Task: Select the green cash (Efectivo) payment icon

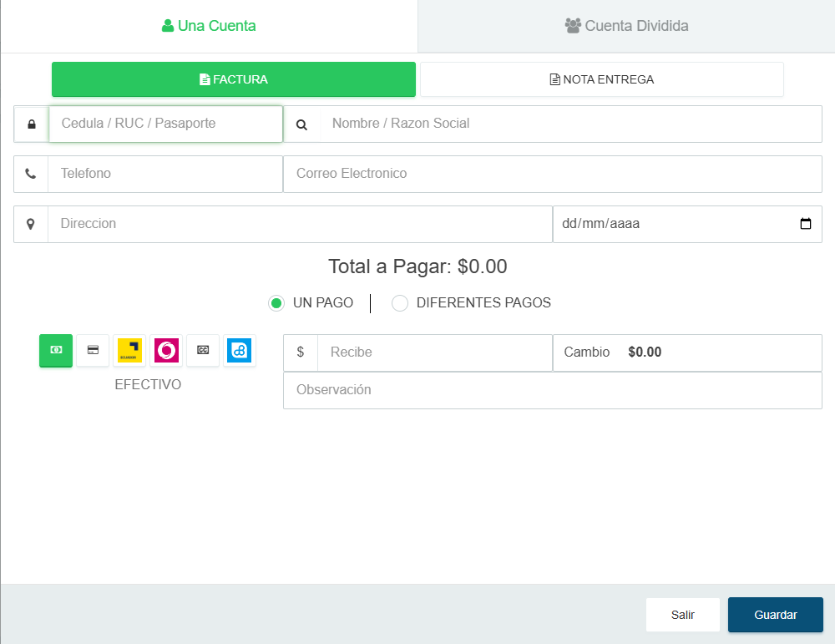Action: pyautogui.click(x=56, y=351)
